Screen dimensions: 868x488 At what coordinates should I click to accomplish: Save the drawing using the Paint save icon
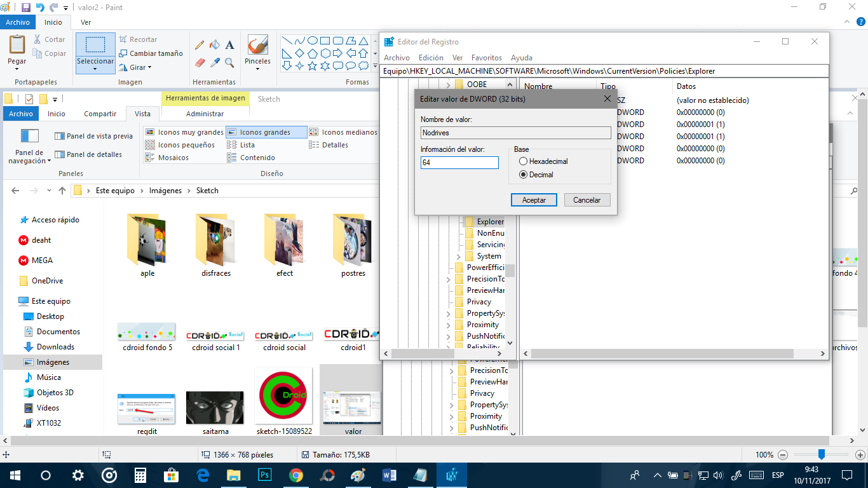coord(26,8)
